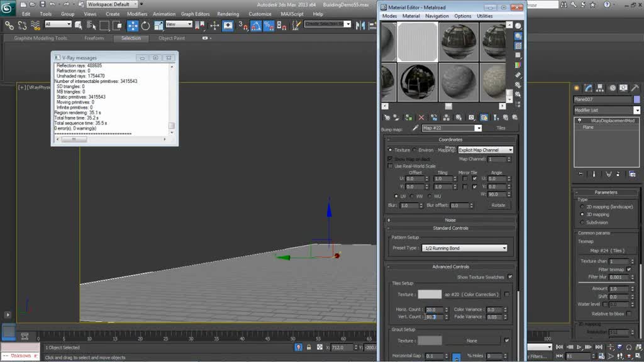644x362 pixels.
Task: Switch to the Freeform ribbon tab
Action: click(x=94, y=38)
